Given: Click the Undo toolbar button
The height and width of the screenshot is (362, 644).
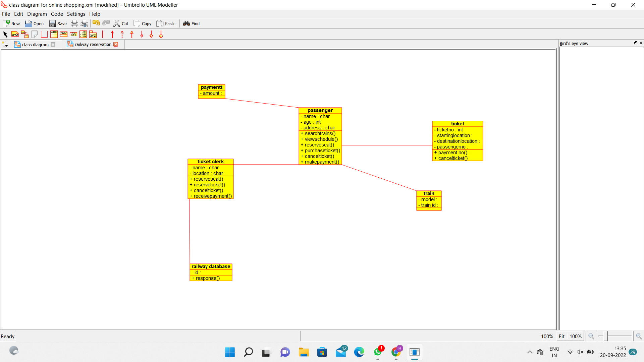Looking at the screenshot, I should pyautogui.click(x=96, y=23).
